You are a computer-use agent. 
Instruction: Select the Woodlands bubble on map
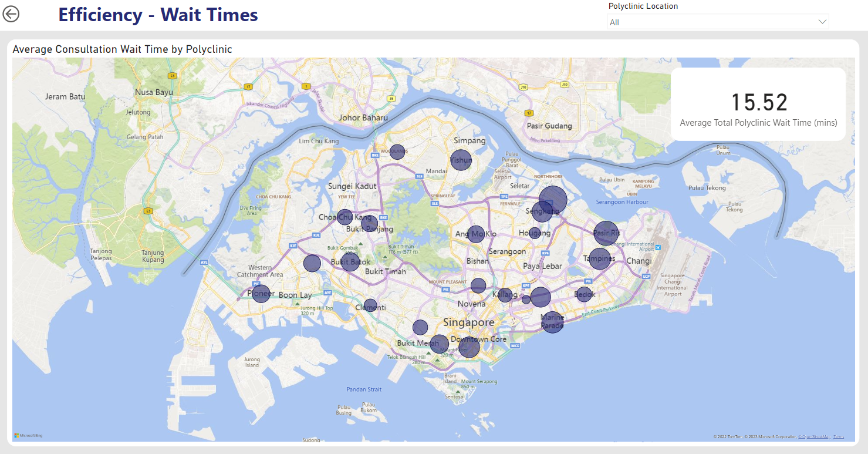(397, 152)
